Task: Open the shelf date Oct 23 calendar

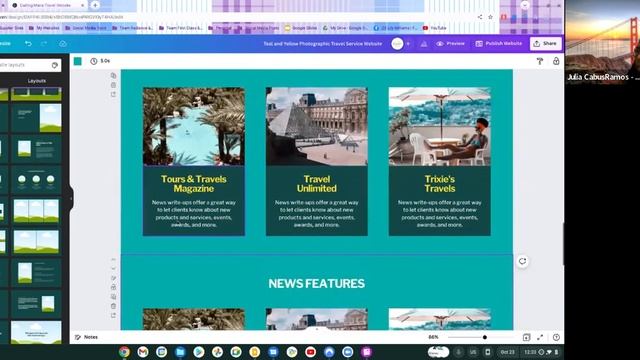Action: click(507, 352)
